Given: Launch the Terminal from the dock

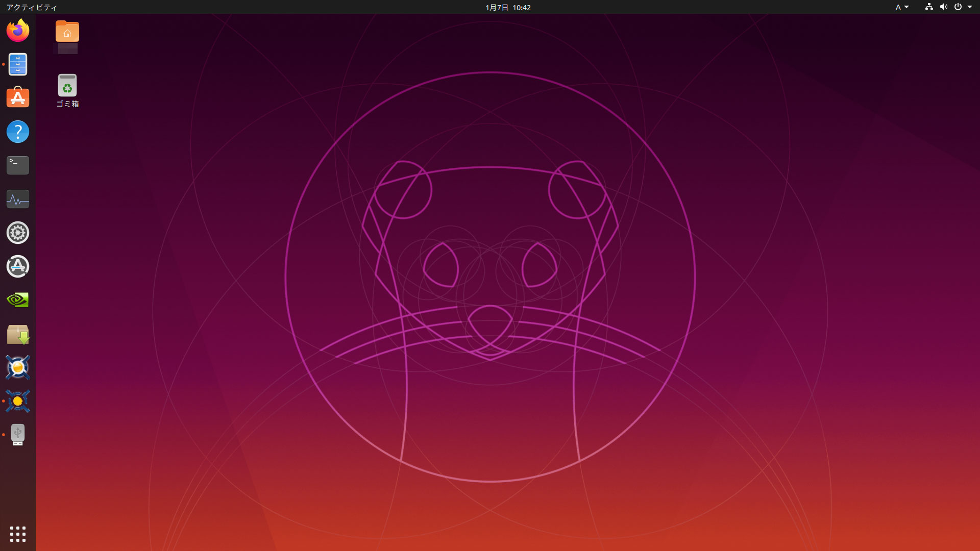Looking at the screenshot, I should [18, 165].
